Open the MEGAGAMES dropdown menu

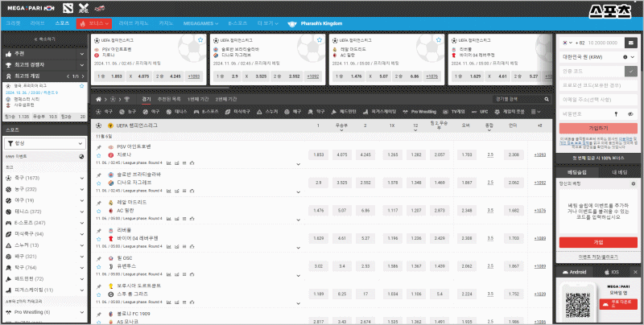pos(200,24)
